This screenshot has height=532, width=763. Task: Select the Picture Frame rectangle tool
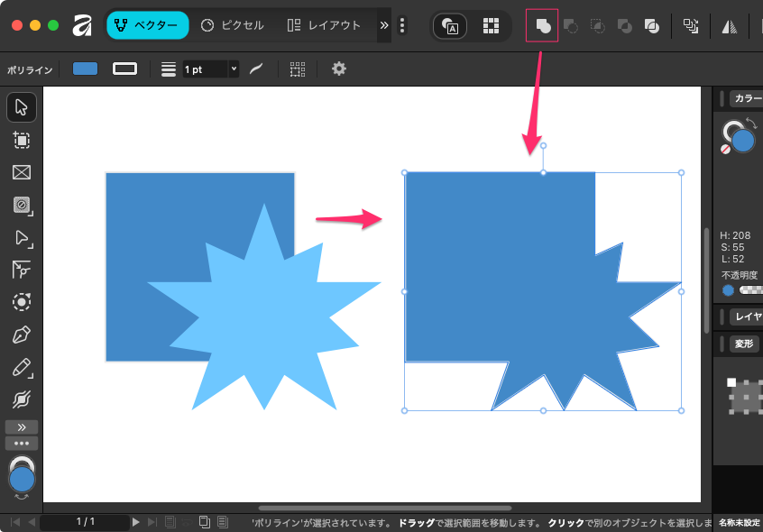22,172
